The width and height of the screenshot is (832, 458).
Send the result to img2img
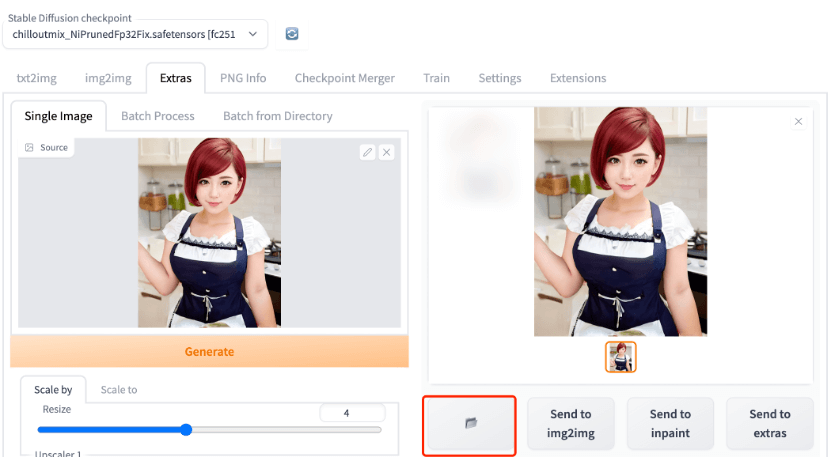[570, 424]
